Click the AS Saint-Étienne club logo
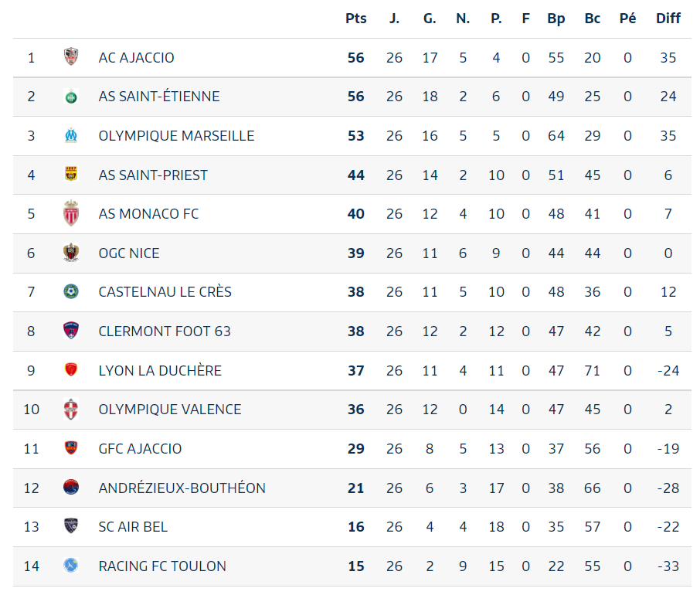The image size is (700, 595). point(71,97)
